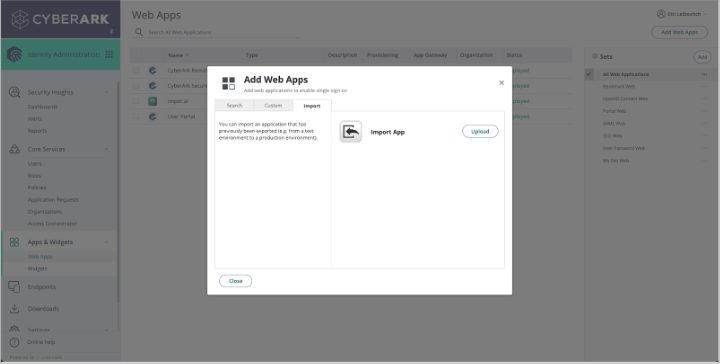Click the CyberArk logo

60,19
